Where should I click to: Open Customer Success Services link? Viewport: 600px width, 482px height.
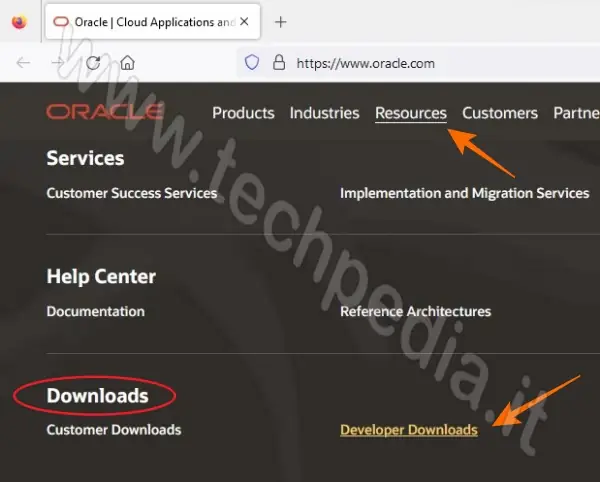(132, 193)
